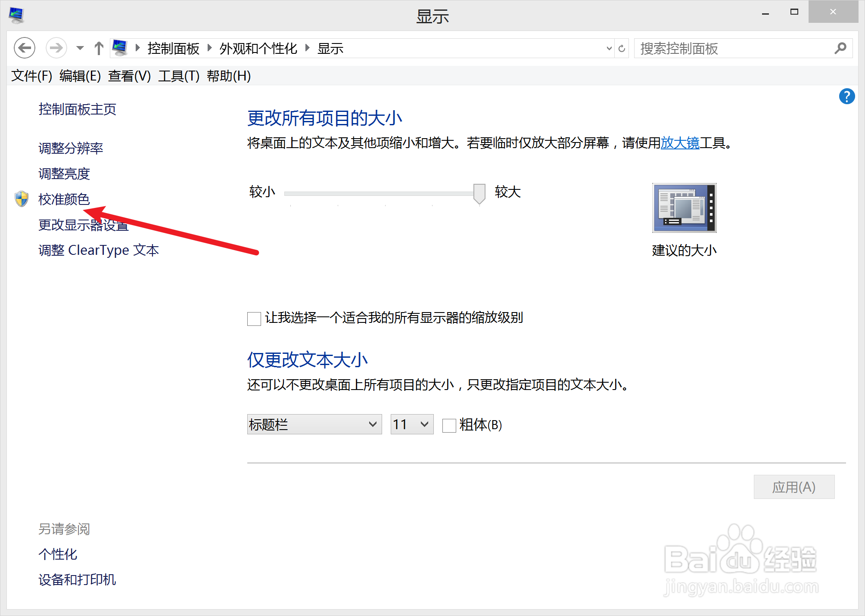Viewport: 865px width, 616px height.
Task: Toggle the 粗体(B) checkbox
Action: click(x=449, y=425)
